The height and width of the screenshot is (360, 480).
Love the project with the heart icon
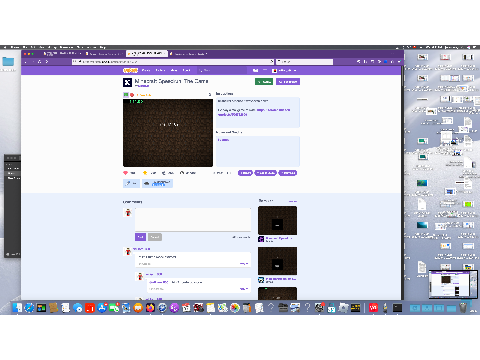pos(126,173)
